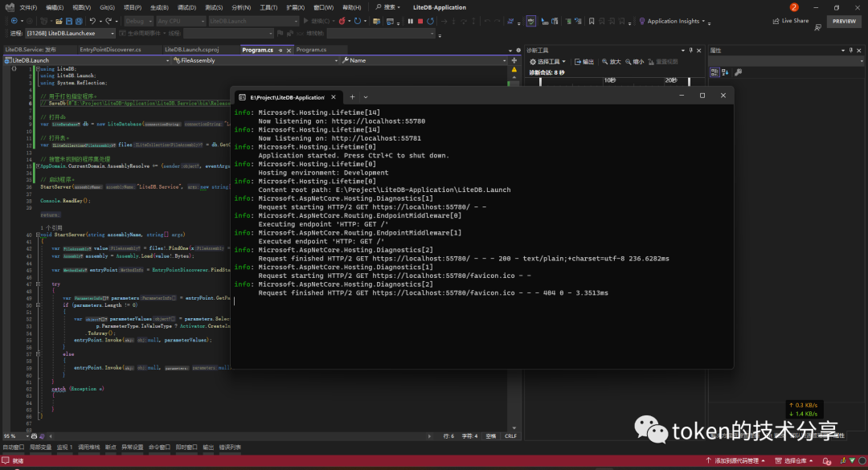Viewport: 868px width, 470px height.
Task: Open the 工具(T) menu
Action: point(268,8)
